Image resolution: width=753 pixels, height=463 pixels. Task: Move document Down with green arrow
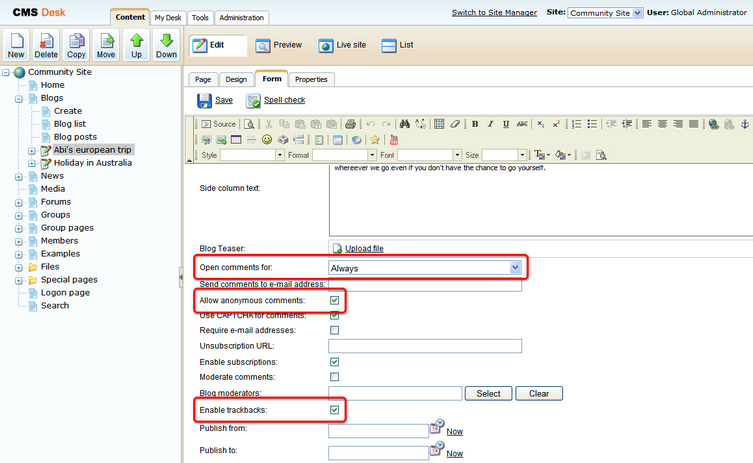coord(166,45)
